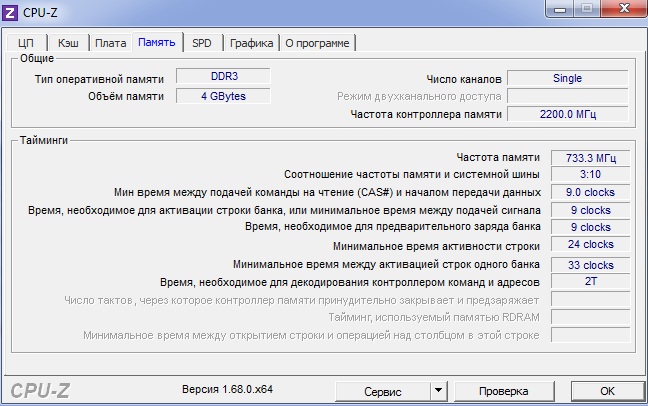Click the Тайминги group title

click(44, 140)
